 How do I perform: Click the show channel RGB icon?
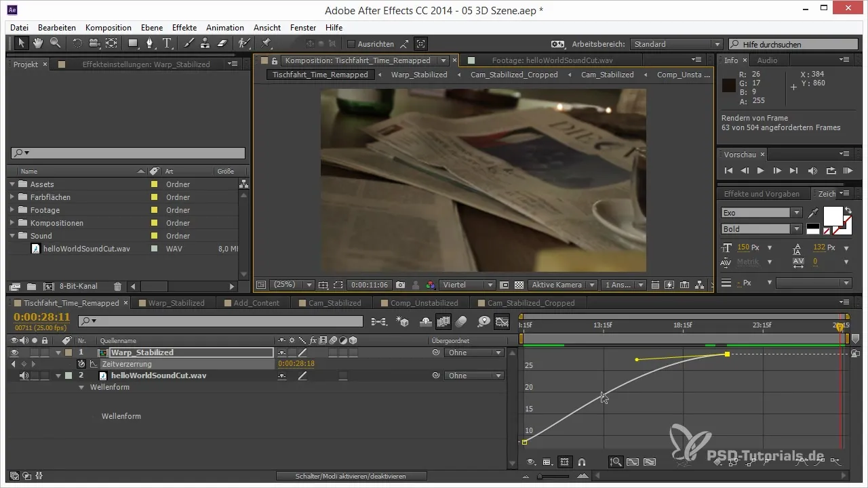[429, 285]
